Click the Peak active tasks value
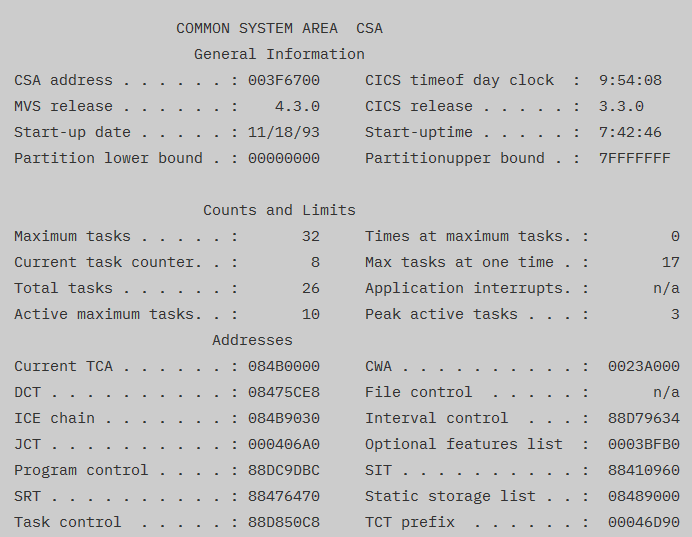Viewport: 692px width, 537px height. (675, 314)
